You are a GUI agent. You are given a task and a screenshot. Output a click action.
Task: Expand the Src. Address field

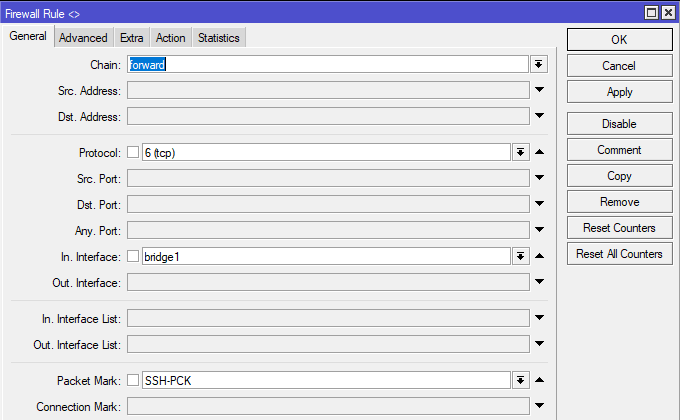[x=539, y=90]
